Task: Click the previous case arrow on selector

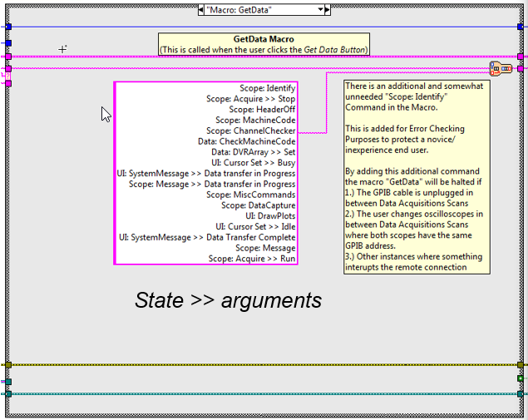Action: tap(202, 9)
